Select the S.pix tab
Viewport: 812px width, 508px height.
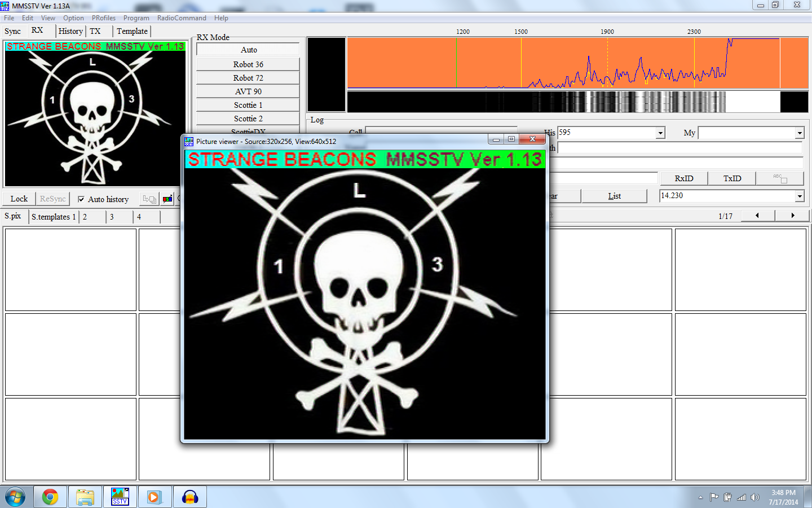pyautogui.click(x=13, y=216)
